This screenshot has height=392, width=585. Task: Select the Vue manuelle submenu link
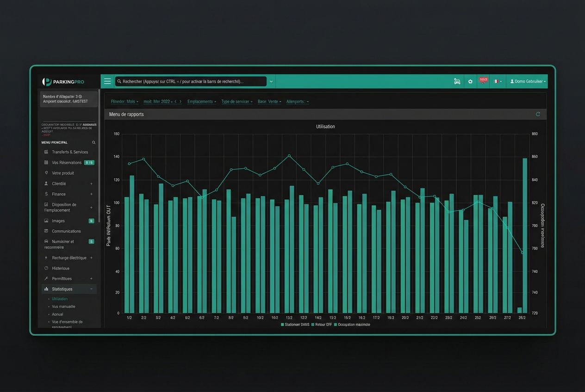pyautogui.click(x=63, y=306)
